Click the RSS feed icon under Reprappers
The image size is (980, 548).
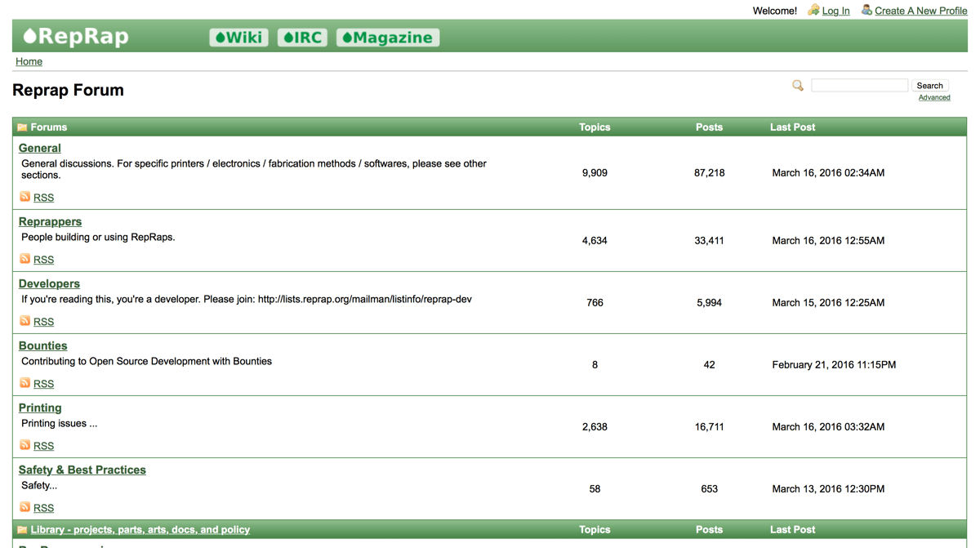(25, 259)
